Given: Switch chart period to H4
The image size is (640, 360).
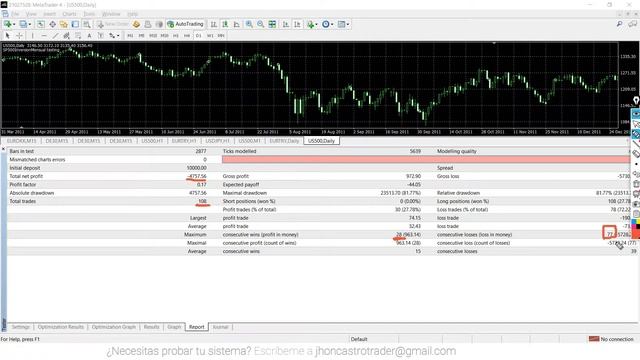Looking at the screenshot, I should tap(187, 36).
